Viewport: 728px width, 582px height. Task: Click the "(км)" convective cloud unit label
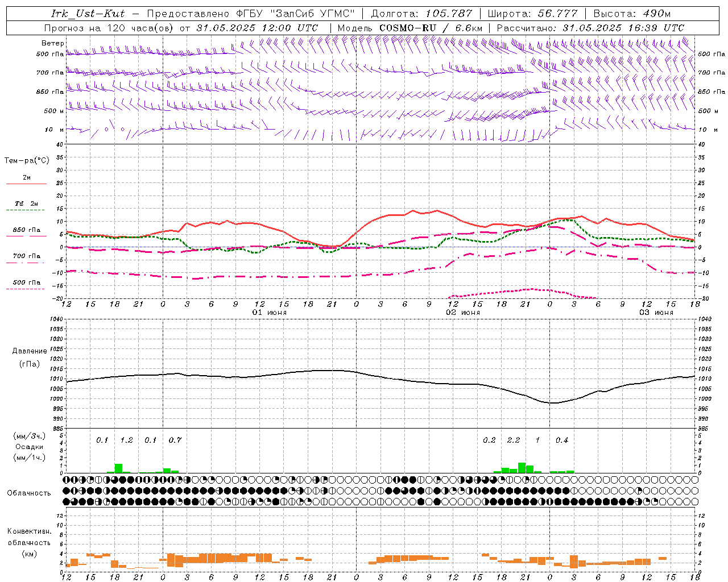click(x=30, y=553)
